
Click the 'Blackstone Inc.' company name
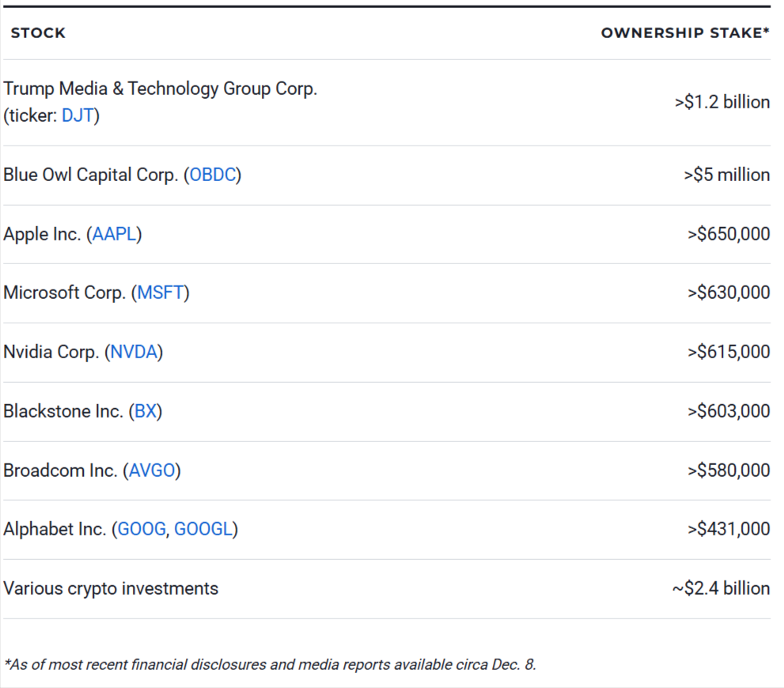pyautogui.click(x=63, y=411)
